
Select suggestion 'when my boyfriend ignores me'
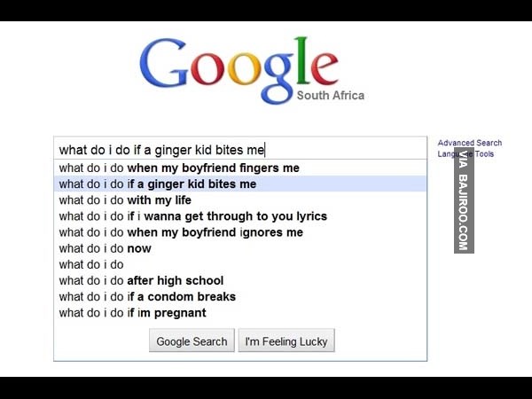pos(240,232)
